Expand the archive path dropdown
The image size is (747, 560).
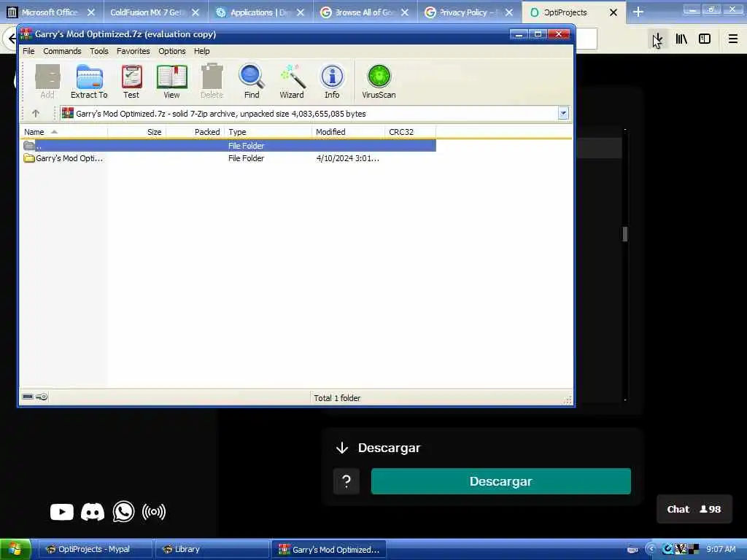coord(563,113)
